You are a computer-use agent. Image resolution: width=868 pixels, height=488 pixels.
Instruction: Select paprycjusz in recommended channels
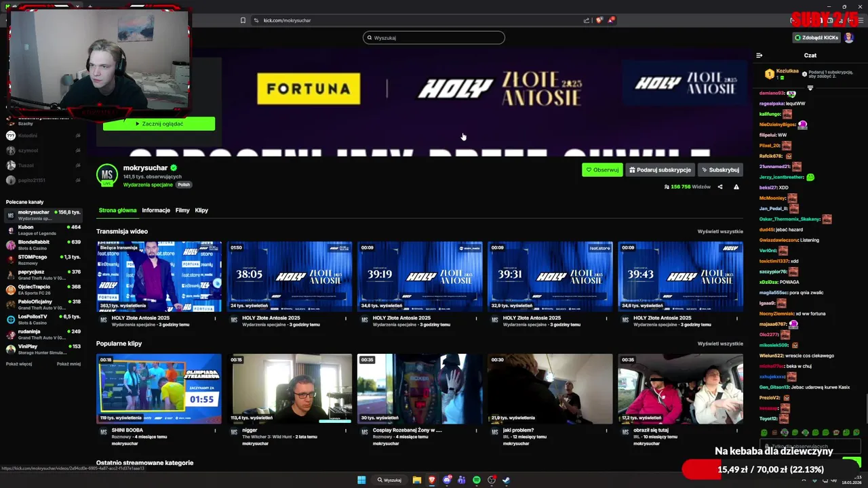(43, 274)
